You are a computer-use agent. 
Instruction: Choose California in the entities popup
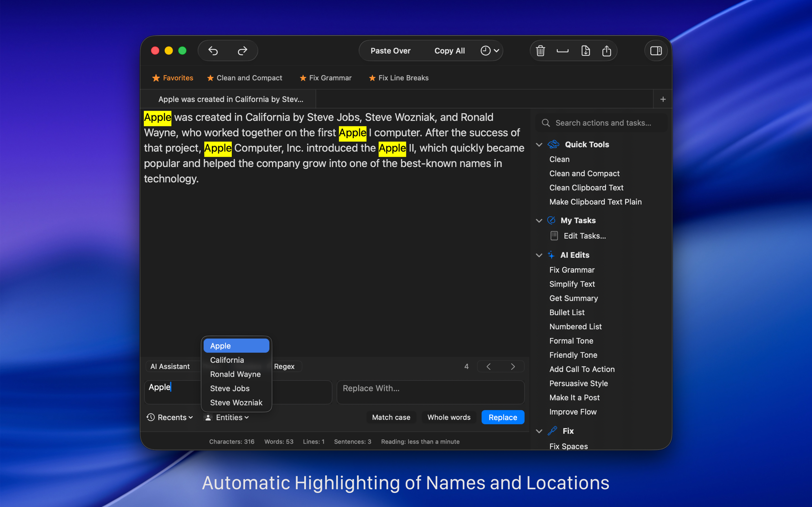[x=227, y=360]
